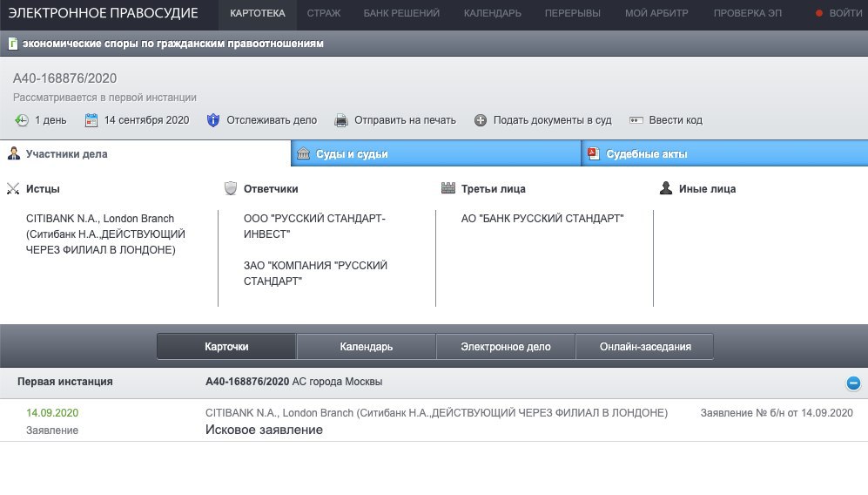The image size is (868, 495).
Task: Click the crossed swords icon beside Истцы
Action: pyautogui.click(x=13, y=189)
